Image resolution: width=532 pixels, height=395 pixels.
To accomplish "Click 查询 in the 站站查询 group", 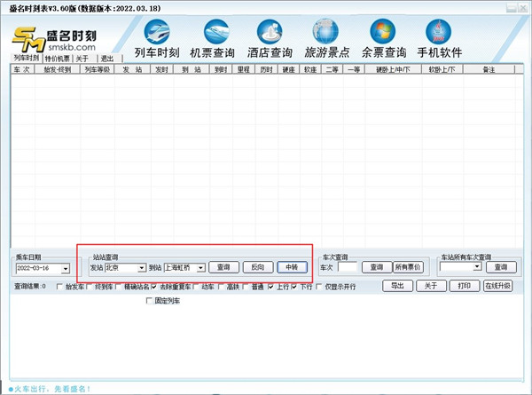I will click(223, 267).
